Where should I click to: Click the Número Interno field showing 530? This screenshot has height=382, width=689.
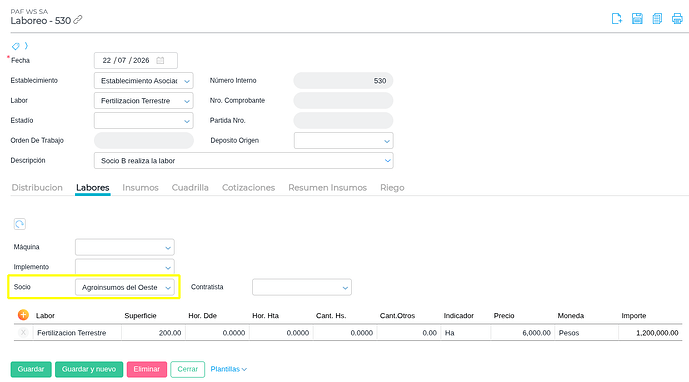(343, 81)
